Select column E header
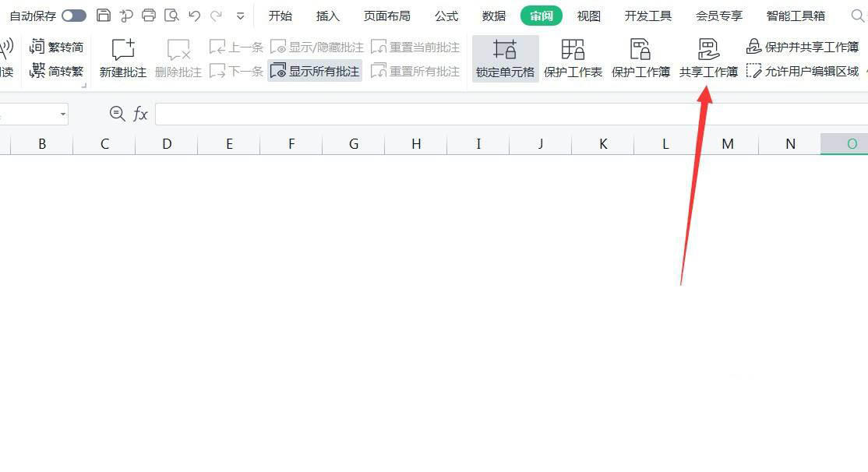Image resolution: width=868 pixels, height=472 pixels. pyautogui.click(x=228, y=144)
